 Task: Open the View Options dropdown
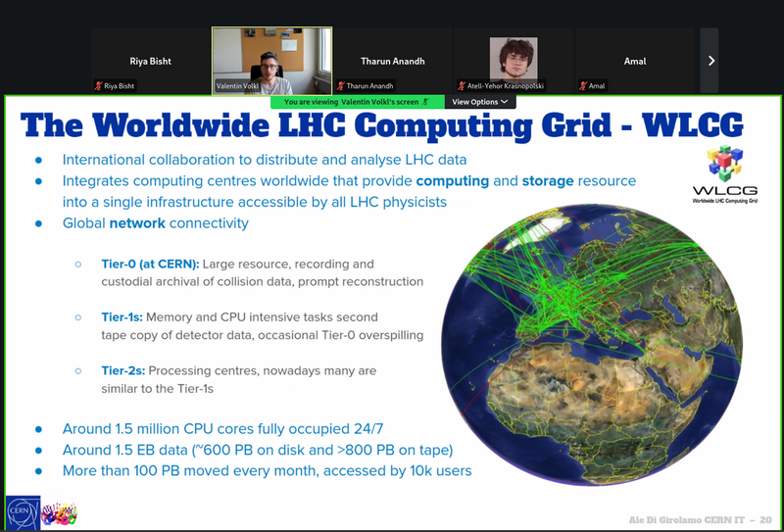tap(480, 102)
